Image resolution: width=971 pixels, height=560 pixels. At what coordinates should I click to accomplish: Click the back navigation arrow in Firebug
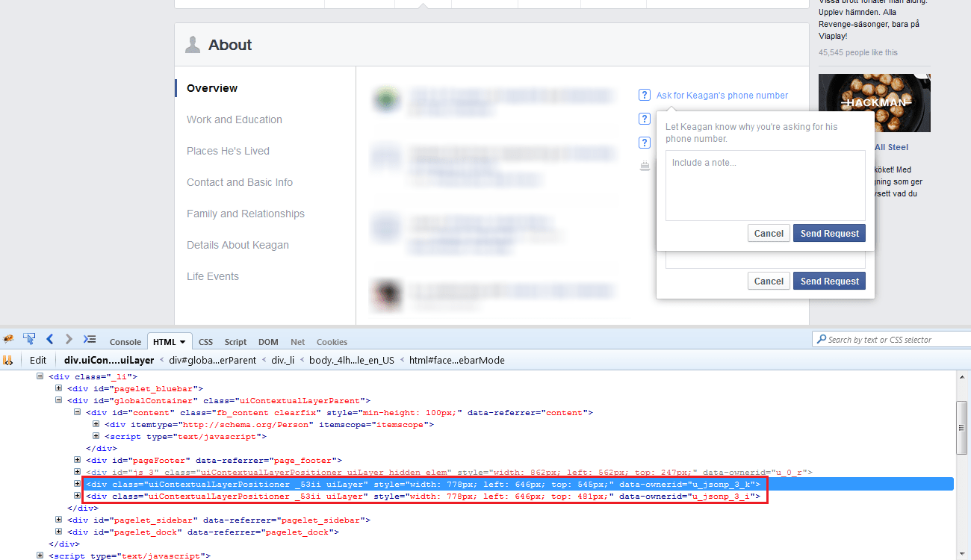pyautogui.click(x=49, y=339)
